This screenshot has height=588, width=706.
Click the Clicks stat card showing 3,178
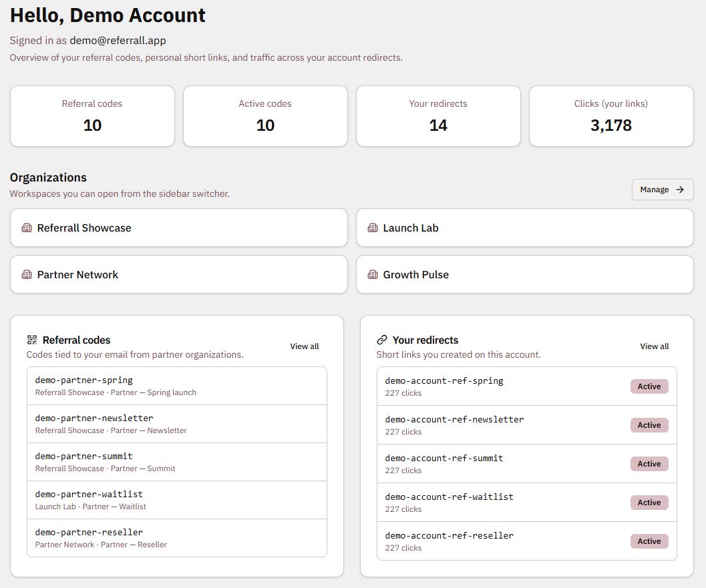click(x=610, y=116)
